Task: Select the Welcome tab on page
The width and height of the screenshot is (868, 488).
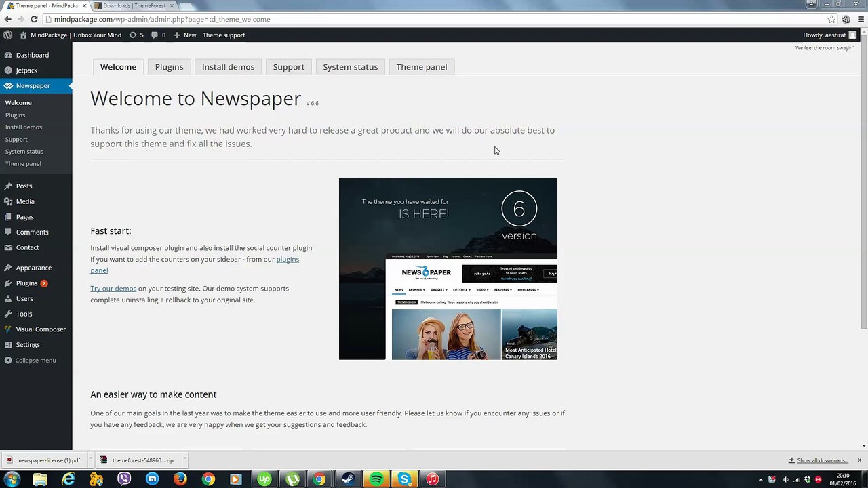Action: coord(118,67)
